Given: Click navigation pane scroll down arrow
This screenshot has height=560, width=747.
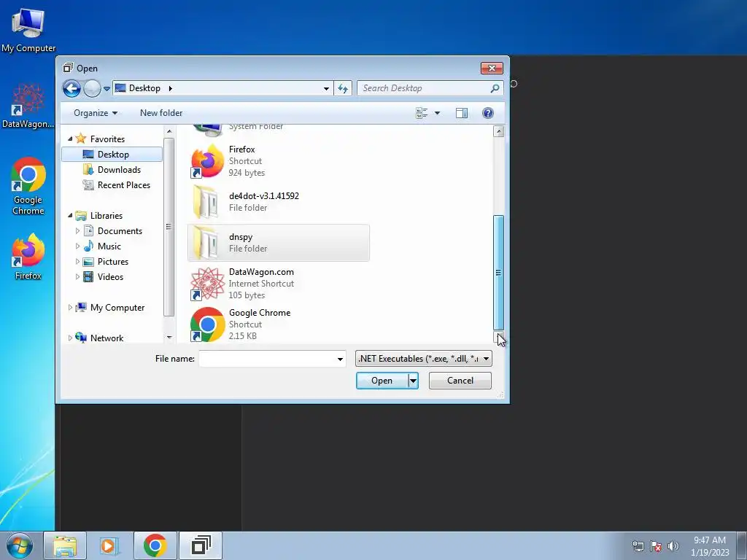Looking at the screenshot, I should pos(169,337).
